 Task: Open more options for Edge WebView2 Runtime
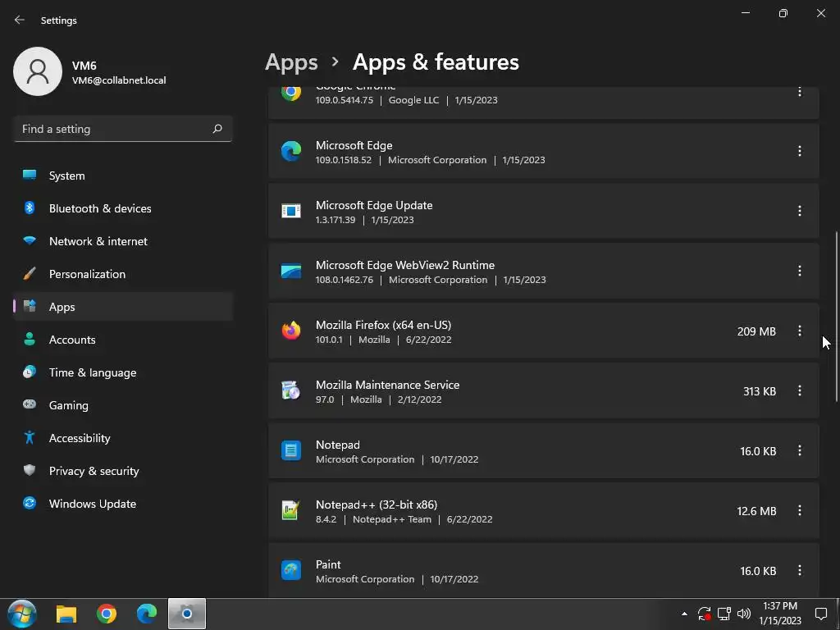pos(799,271)
